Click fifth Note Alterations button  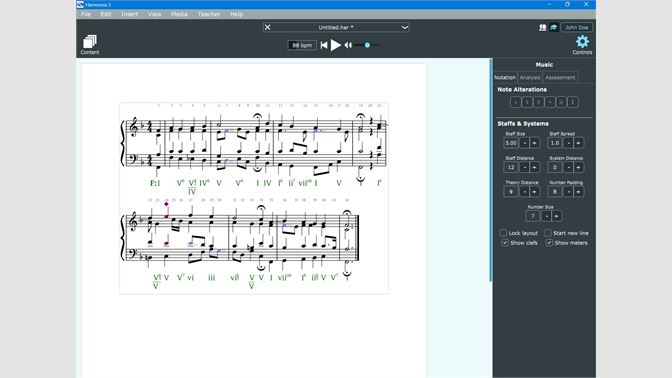click(x=561, y=102)
